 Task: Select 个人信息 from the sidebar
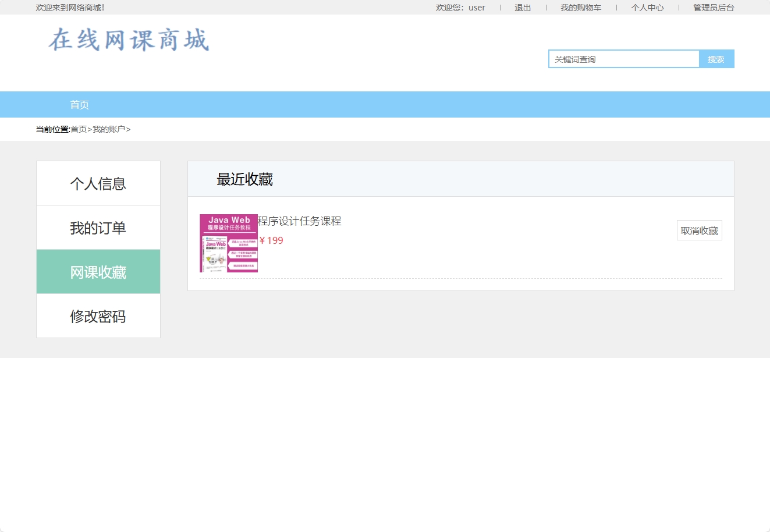click(x=98, y=183)
